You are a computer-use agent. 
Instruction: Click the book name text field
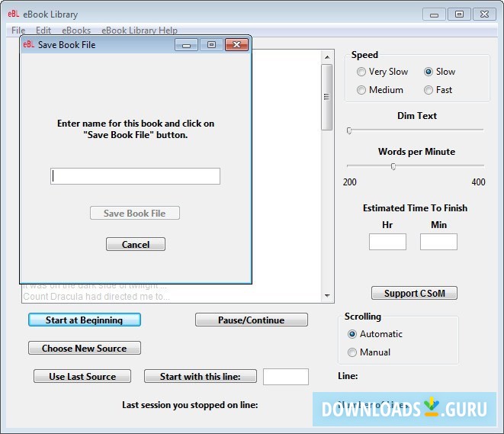click(135, 176)
